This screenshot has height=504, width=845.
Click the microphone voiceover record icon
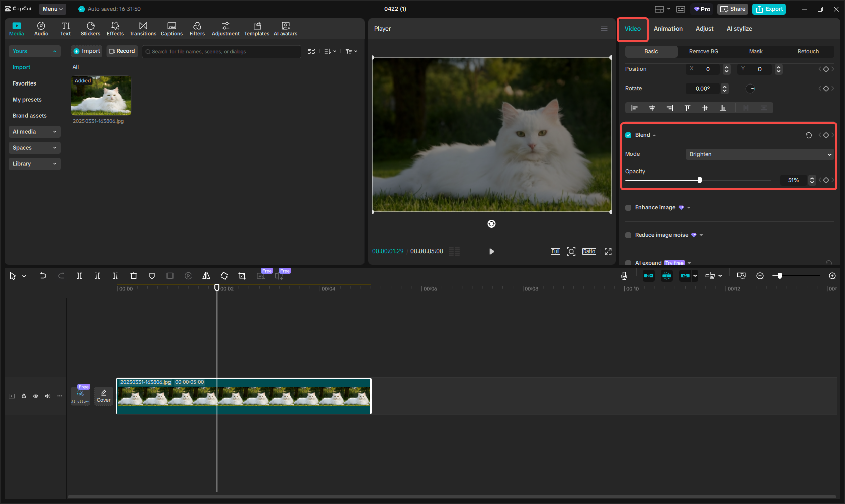point(624,276)
